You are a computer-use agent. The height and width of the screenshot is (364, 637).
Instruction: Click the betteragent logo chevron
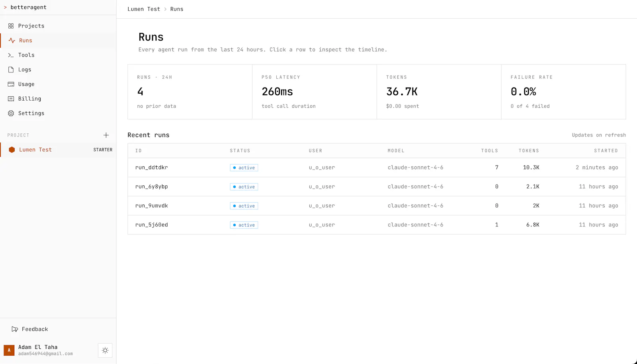pyautogui.click(x=6, y=7)
